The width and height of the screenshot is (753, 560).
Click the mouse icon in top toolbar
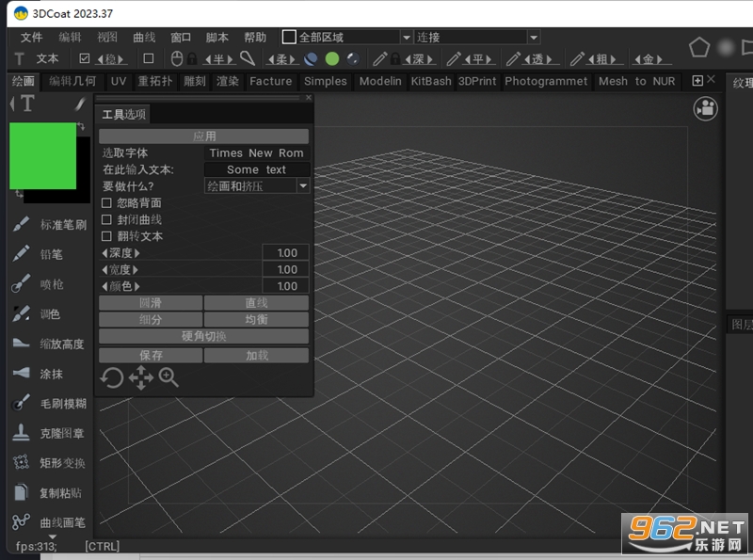177,58
